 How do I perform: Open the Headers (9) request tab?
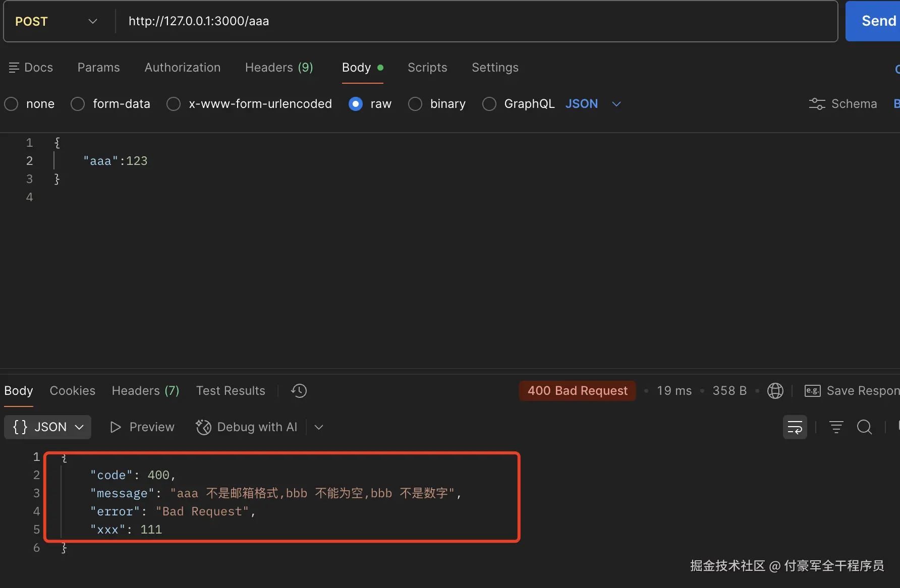(279, 68)
